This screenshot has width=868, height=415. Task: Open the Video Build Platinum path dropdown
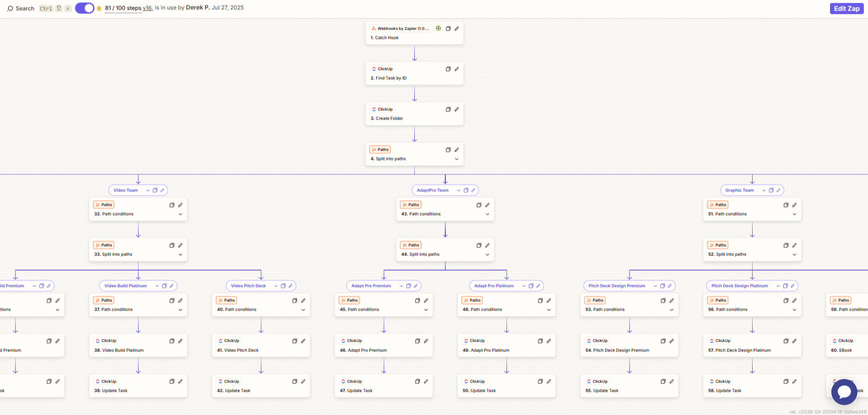157,286
